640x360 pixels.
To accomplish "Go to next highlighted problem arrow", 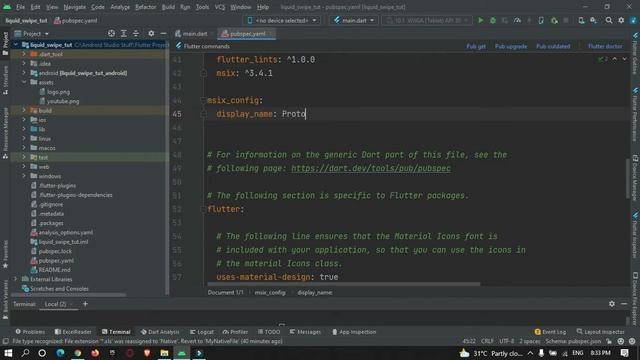I will tap(624, 59).
